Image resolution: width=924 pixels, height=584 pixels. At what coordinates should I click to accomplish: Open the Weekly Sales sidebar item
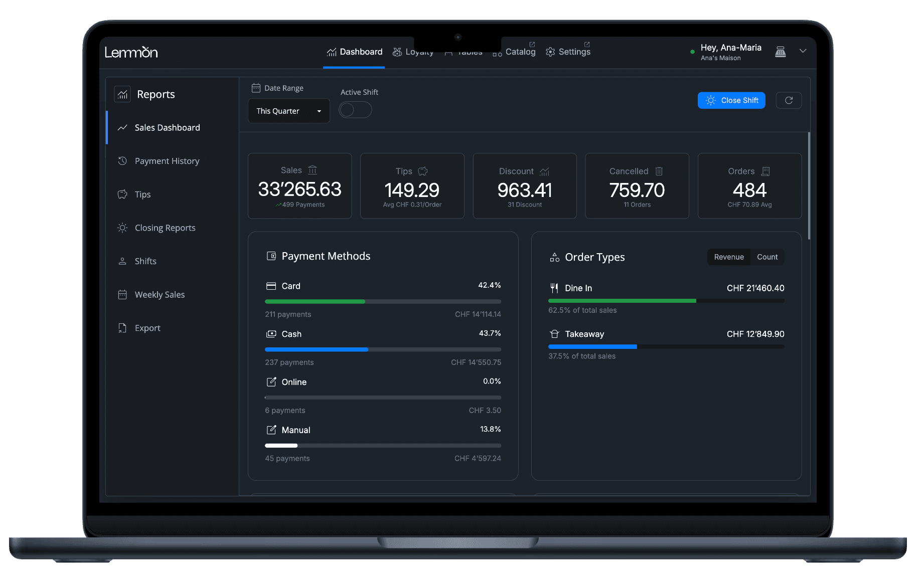[x=172, y=295]
